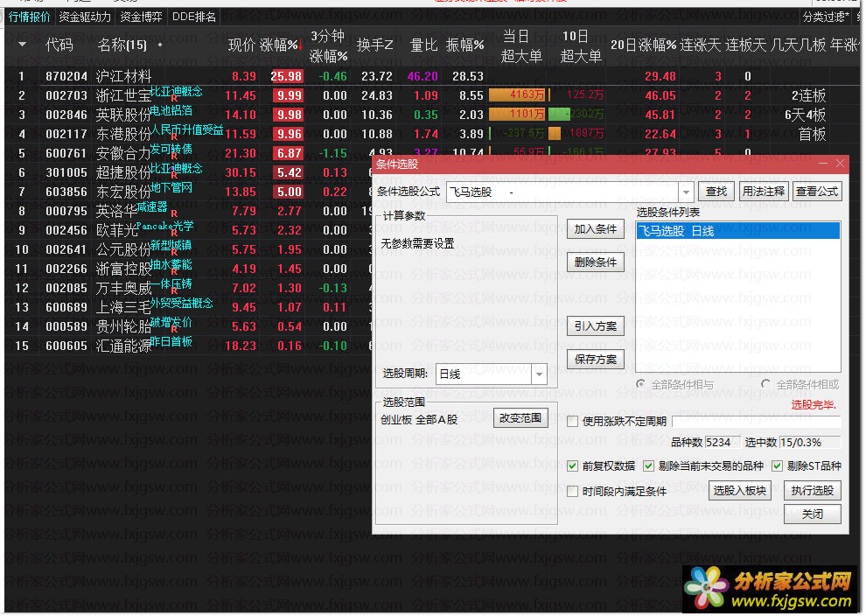Screen dimensions: 866x616
Task: Click the 2302万 green bar in 10日超大单
Action: coord(576,115)
